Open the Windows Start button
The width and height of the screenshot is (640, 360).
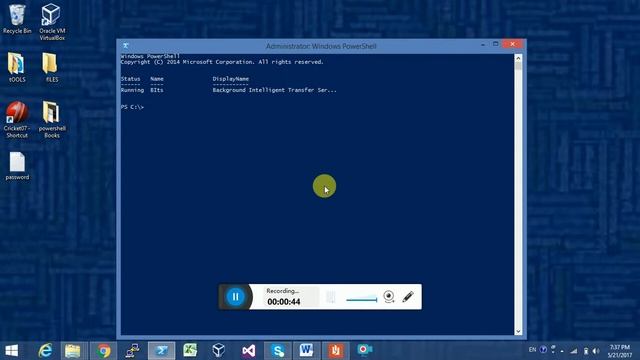12,351
